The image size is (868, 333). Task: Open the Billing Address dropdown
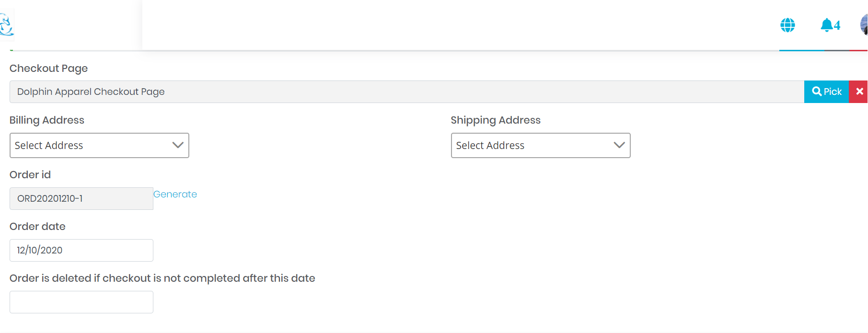tap(99, 146)
